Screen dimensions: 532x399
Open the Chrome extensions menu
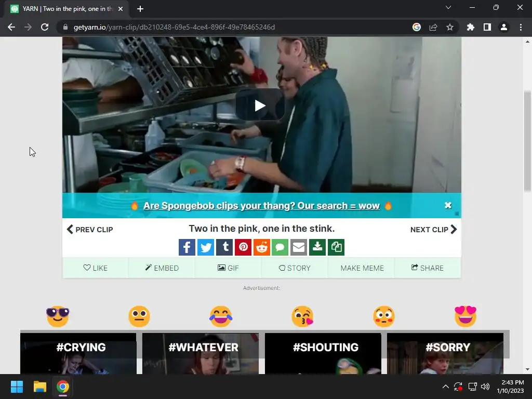(x=470, y=27)
